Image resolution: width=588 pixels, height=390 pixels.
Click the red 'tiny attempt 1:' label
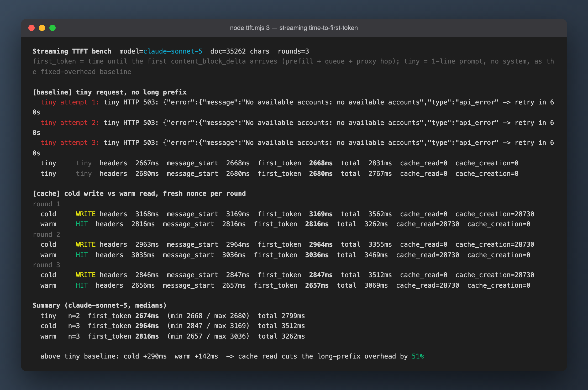[70, 102]
